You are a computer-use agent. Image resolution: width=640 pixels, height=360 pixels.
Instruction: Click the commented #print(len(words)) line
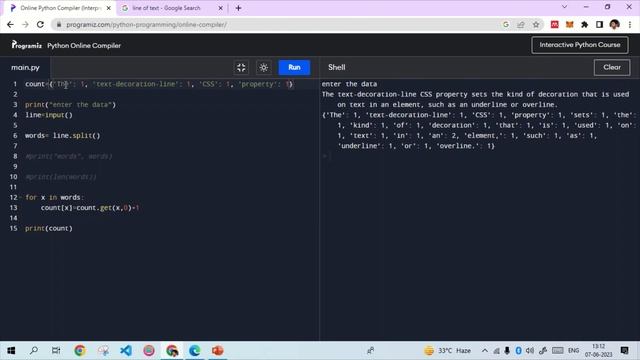pyautogui.click(x=61, y=177)
